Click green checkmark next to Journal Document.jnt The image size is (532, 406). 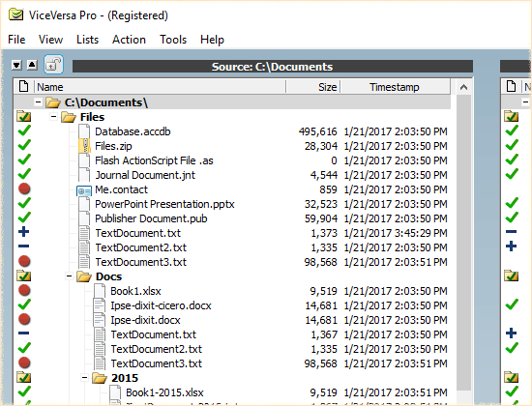[24, 174]
